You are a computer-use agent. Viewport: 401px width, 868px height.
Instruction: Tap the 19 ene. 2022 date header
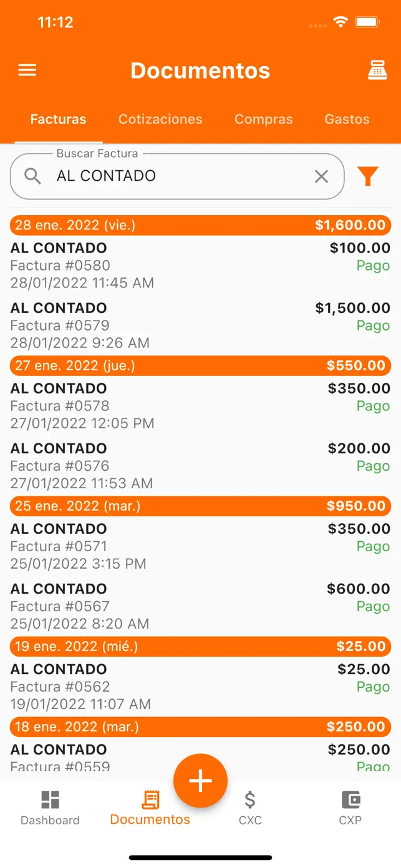pos(200,646)
